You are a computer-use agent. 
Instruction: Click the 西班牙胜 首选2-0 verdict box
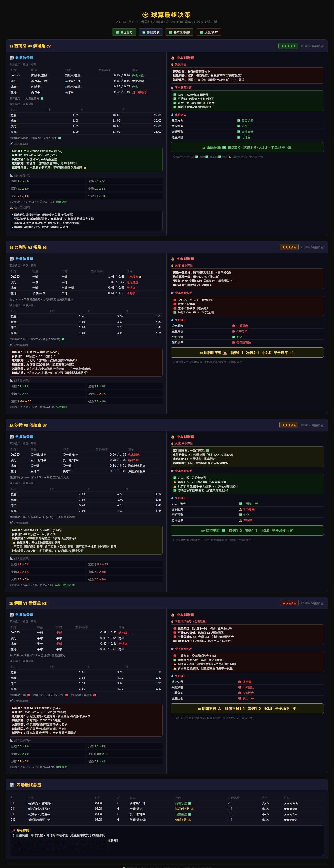tap(247, 147)
